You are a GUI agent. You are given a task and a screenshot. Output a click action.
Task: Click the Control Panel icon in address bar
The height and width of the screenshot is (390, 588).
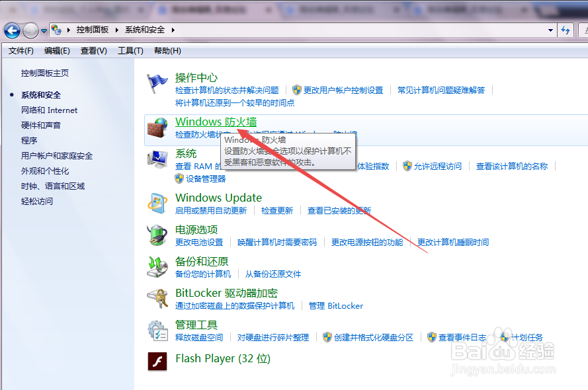click(56, 30)
